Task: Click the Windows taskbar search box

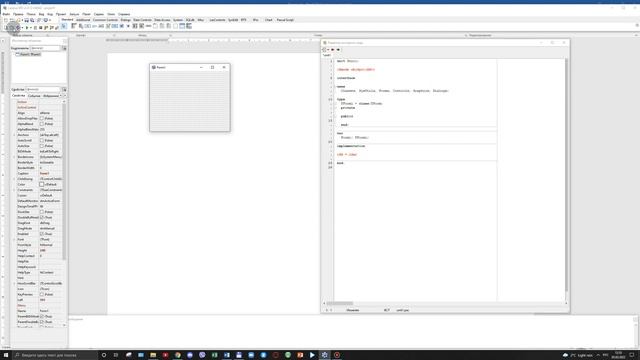Action: click(55, 355)
